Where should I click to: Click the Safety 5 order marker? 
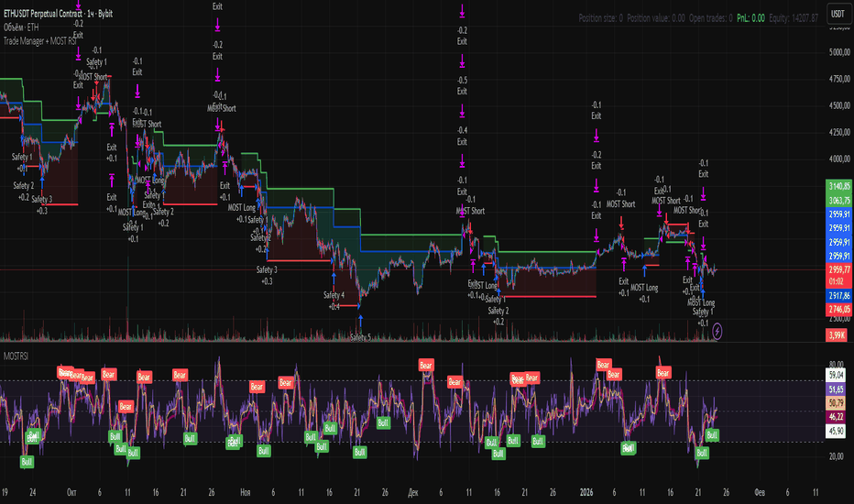point(361,337)
